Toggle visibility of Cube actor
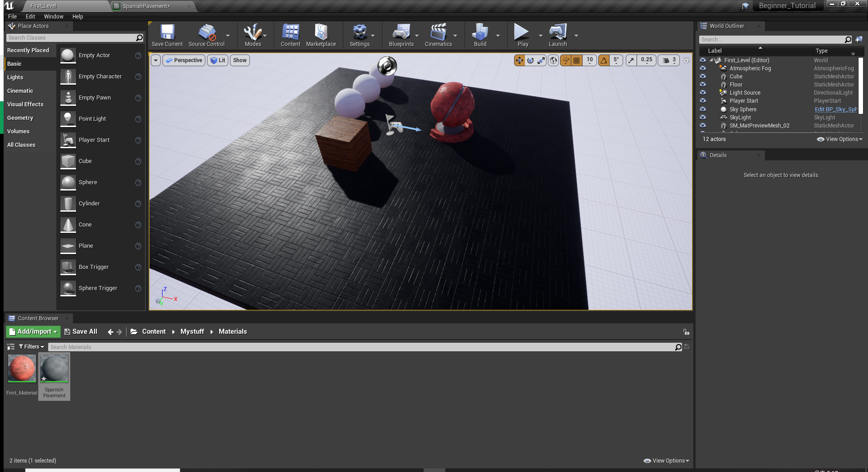Viewport: 868px width, 472px height. [703, 76]
